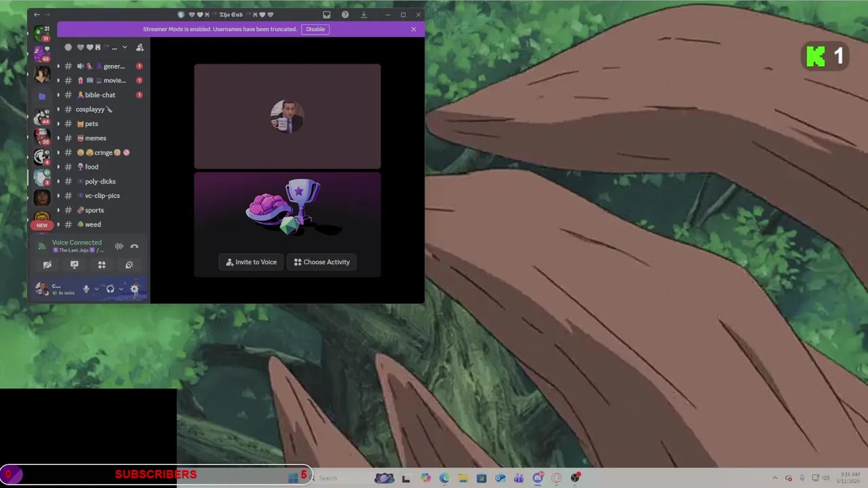Click the Disable streamer mode button

coord(315,29)
